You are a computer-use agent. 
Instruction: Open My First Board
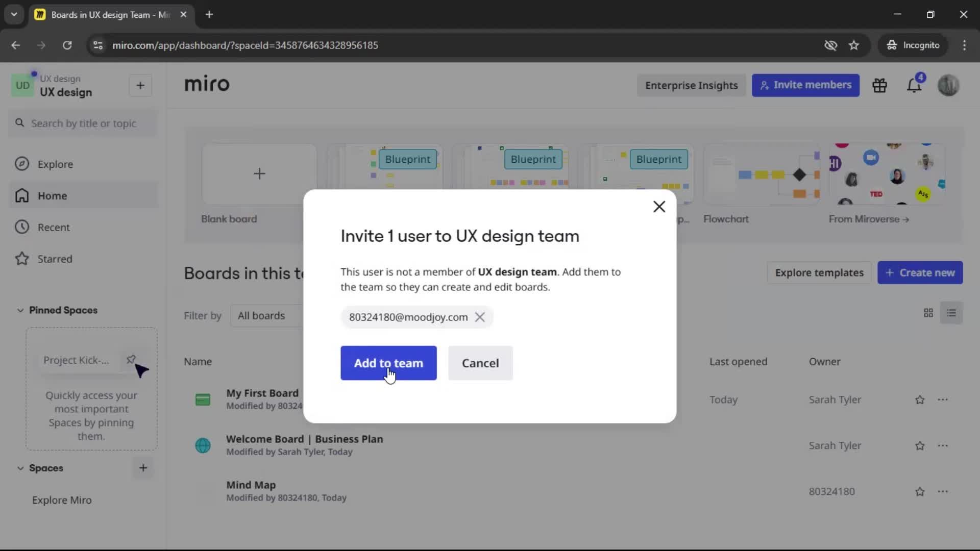tap(262, 393)
